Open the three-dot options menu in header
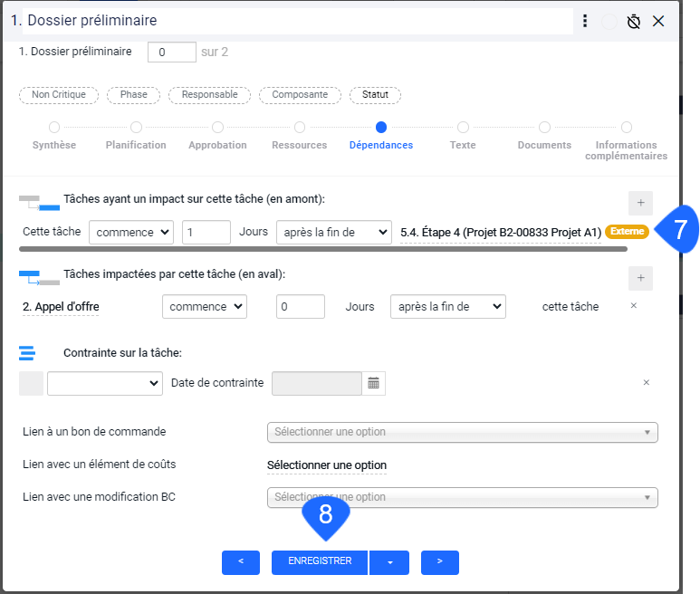The width and height of the screenshot is (700, 594). [x=585, y=21]
